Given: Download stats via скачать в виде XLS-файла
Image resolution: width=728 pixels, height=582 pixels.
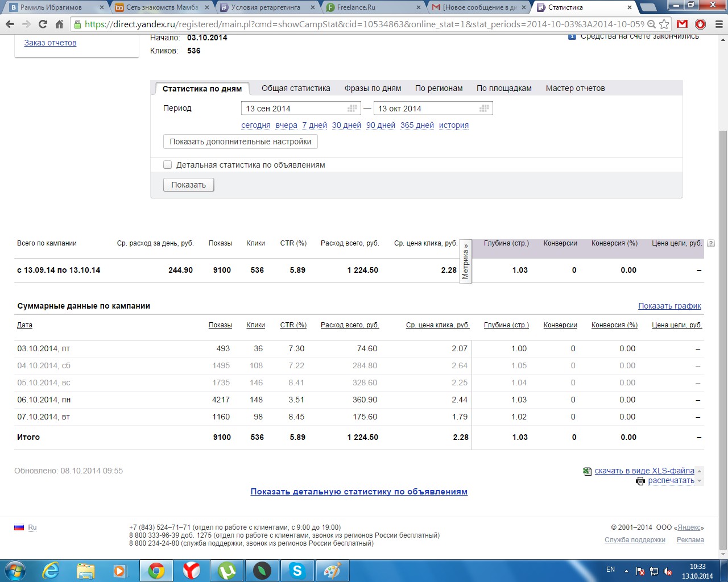Looking at the screenshot, I should pyautogui.click(x=644, y=471).
